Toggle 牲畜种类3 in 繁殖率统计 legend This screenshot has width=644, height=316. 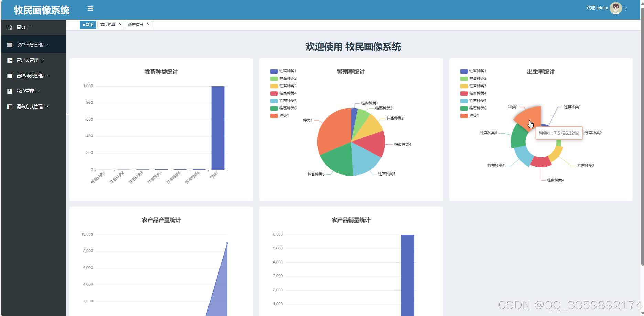pyautogui.click(x=283, y=86)
